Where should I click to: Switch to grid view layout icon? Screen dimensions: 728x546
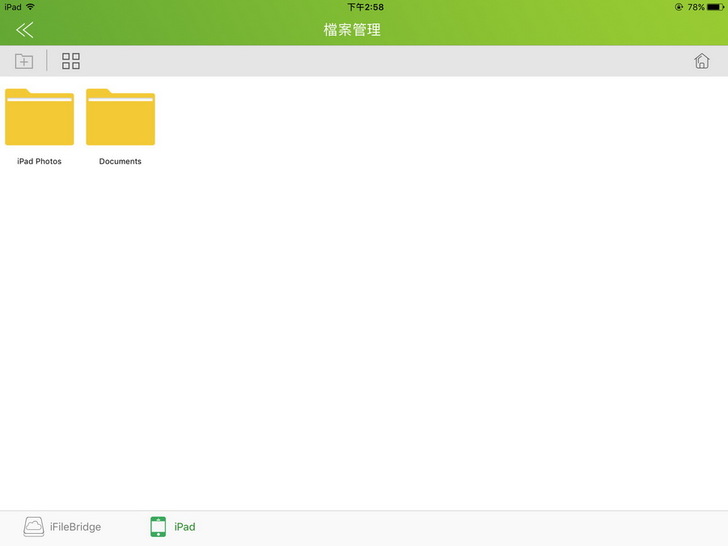coord(71,61)
